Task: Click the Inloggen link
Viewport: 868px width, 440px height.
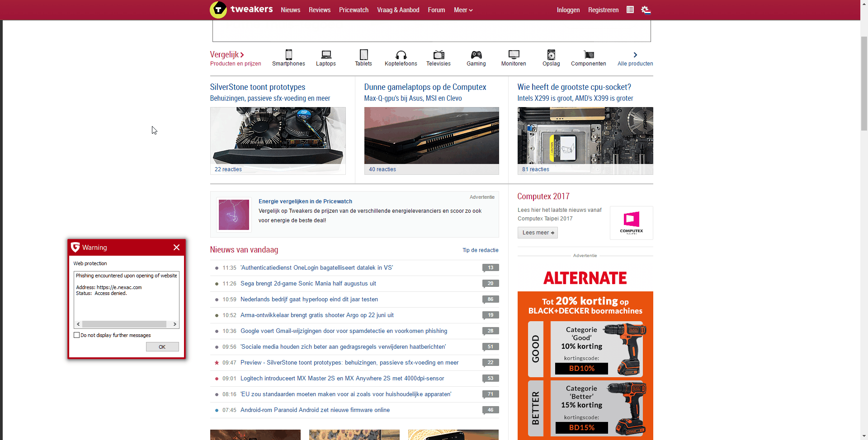Action: click(568, 10)
